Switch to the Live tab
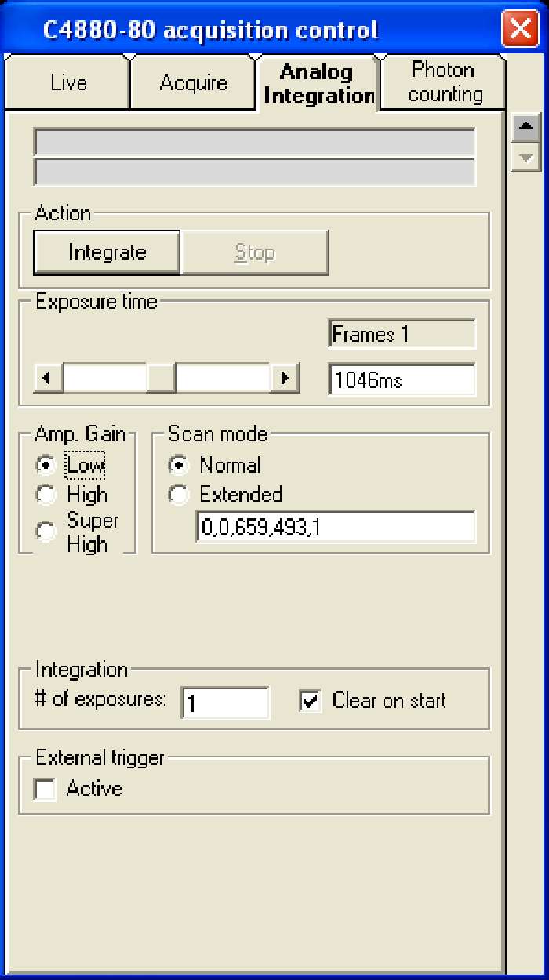Image resolution: width=549 pixels, height=980 pixels. 68,83
